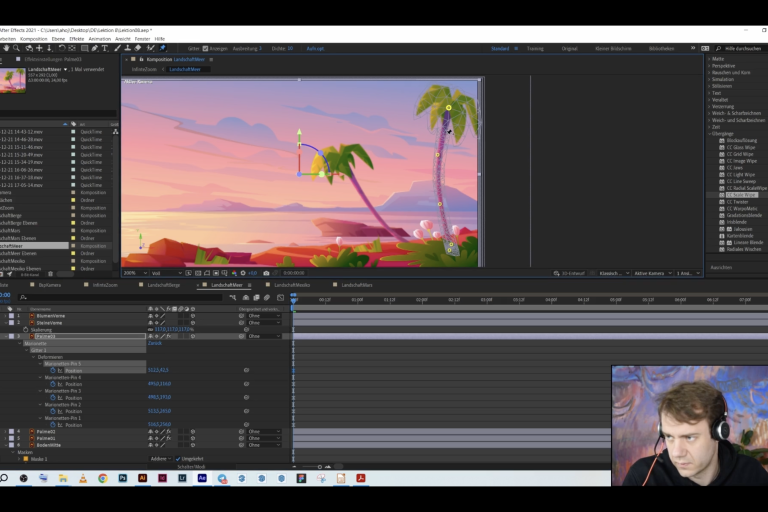Click the Zurück link for Marionette
768x512 pixels.
point(155,343)
